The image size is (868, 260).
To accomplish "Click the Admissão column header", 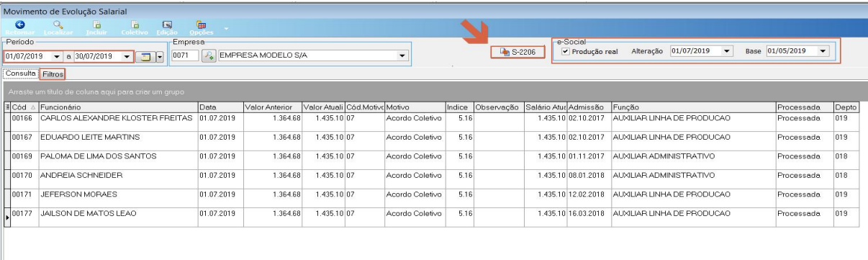I will tap(588, 107).
